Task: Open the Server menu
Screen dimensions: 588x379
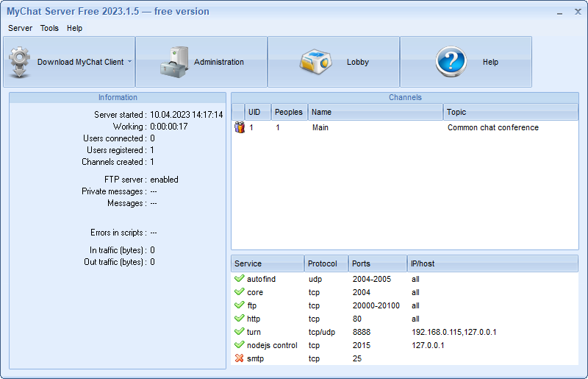Action: (21, 28)
